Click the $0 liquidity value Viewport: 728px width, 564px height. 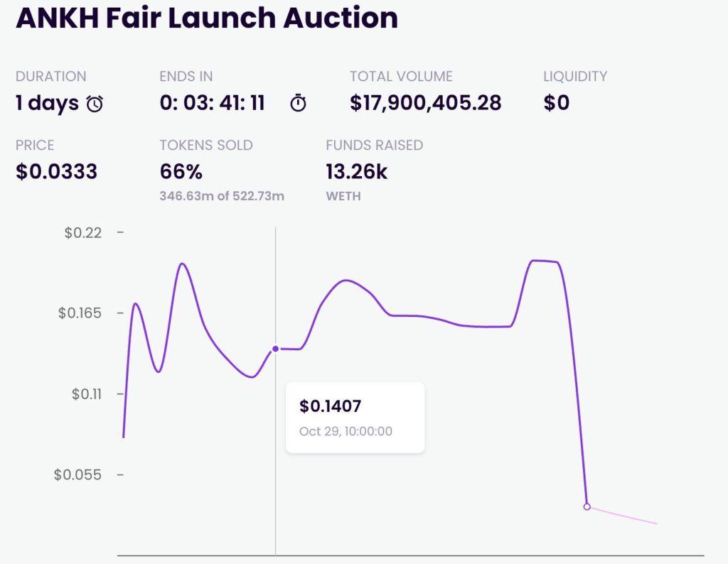point(556,103)
